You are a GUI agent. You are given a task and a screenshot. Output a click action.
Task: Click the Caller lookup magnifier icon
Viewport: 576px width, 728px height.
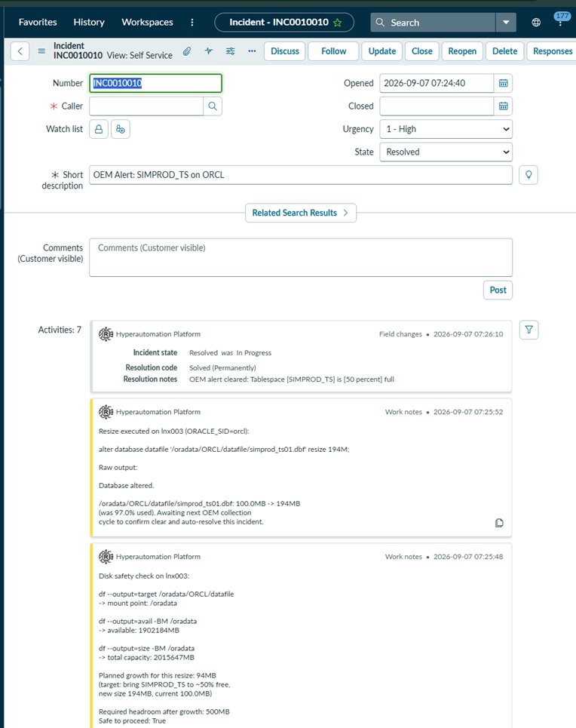213,106
